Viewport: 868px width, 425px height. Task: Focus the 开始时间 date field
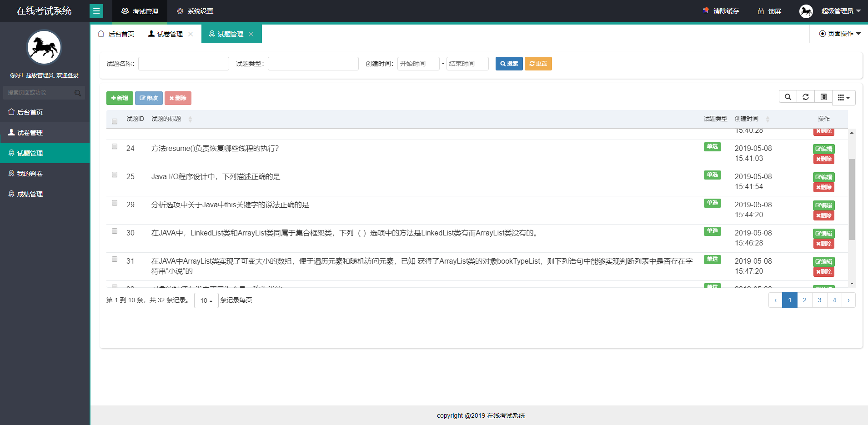coord(418,64)
